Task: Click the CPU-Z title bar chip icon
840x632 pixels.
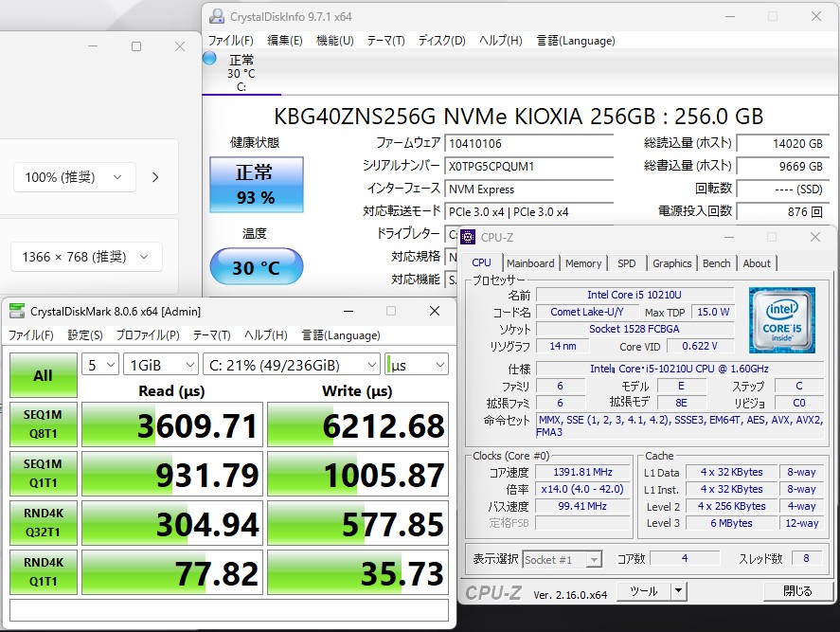Action: point(469,237)
